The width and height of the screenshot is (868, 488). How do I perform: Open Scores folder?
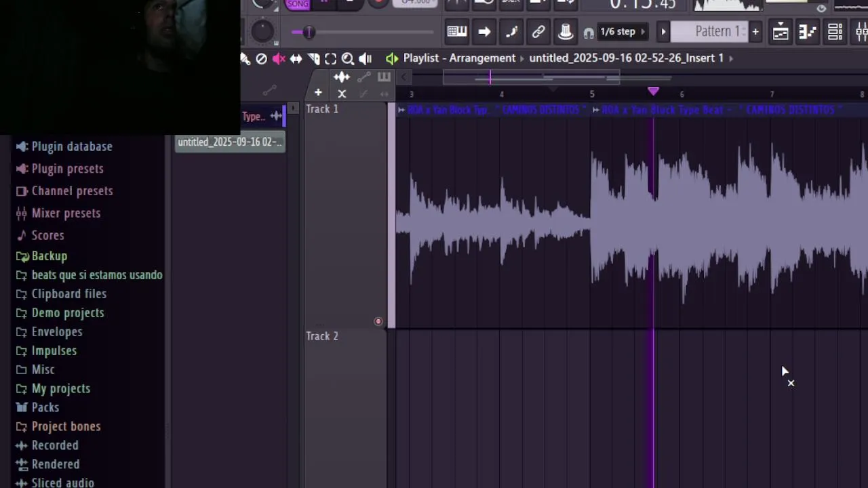[x=47, y=235]
